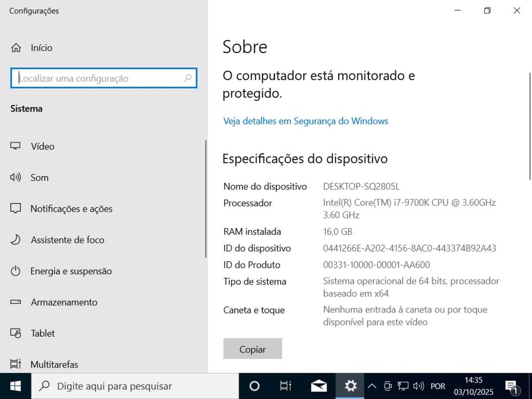Minimize the Configurações window
This screenshot has width=532, height=399.
click(458, 10)
